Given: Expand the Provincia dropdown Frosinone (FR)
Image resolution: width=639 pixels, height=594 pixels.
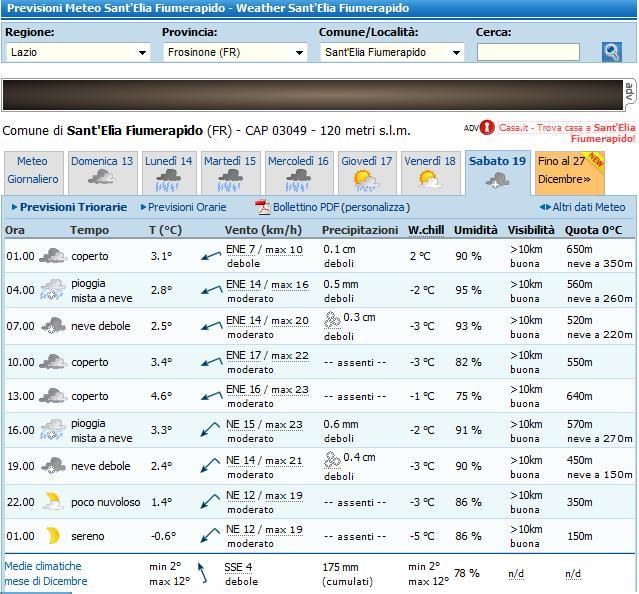Looking at the screenshot, I should (x=235, y=52).
